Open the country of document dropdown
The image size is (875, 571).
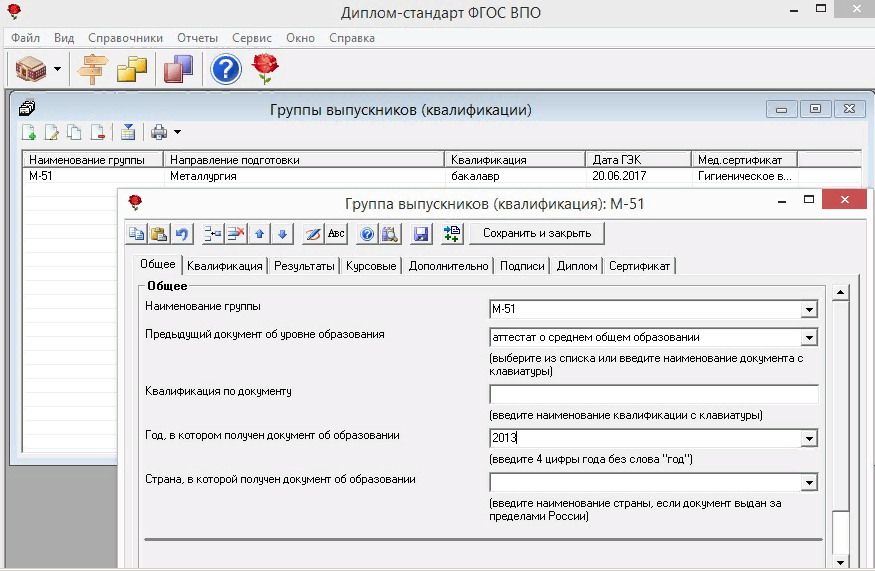[809, 483]
